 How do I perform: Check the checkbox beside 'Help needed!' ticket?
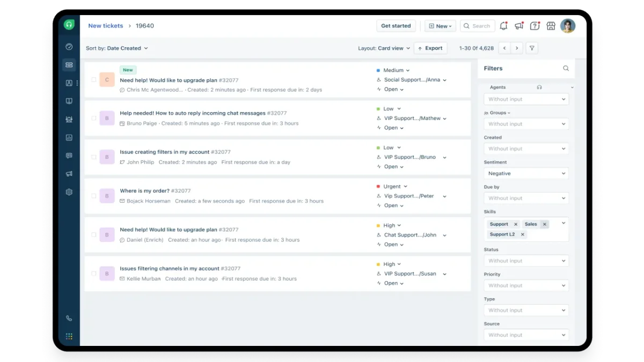pos(93,117)
